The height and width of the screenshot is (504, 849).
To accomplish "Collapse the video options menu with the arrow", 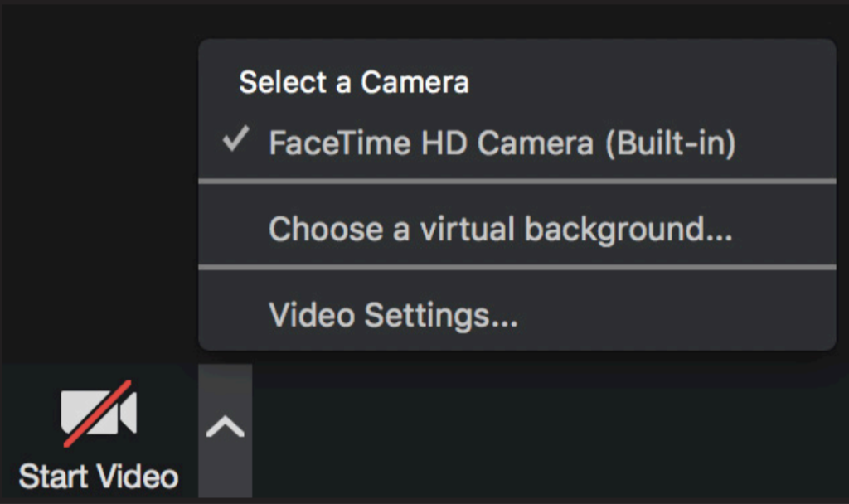I will 225,428.
